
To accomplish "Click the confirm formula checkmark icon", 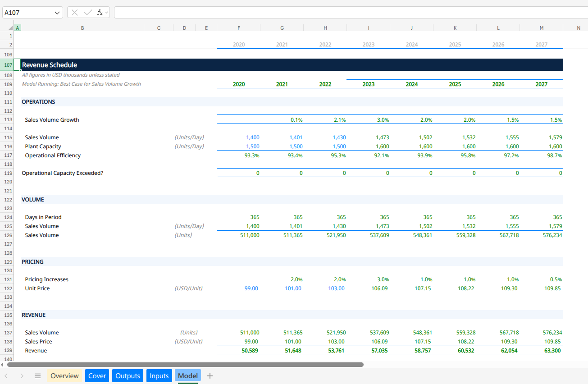I will 88,13.
